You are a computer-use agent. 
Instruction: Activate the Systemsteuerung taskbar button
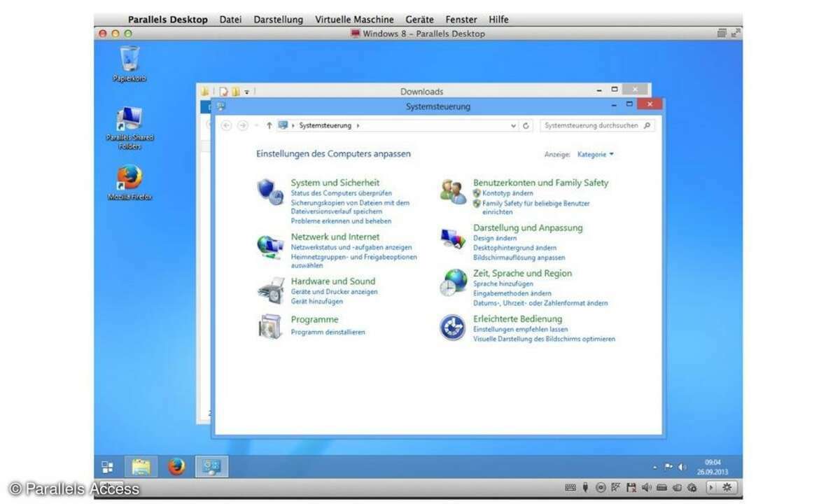point(211,467)
